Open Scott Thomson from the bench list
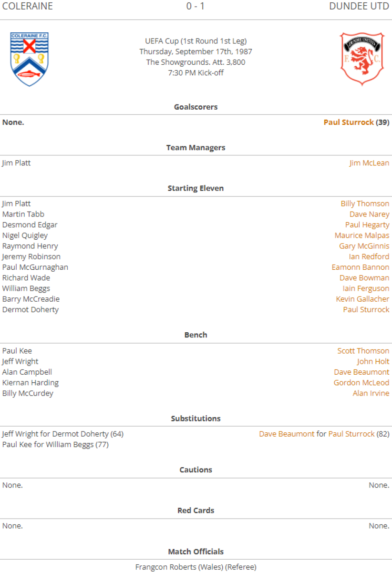392x572 pixels. 363,351
